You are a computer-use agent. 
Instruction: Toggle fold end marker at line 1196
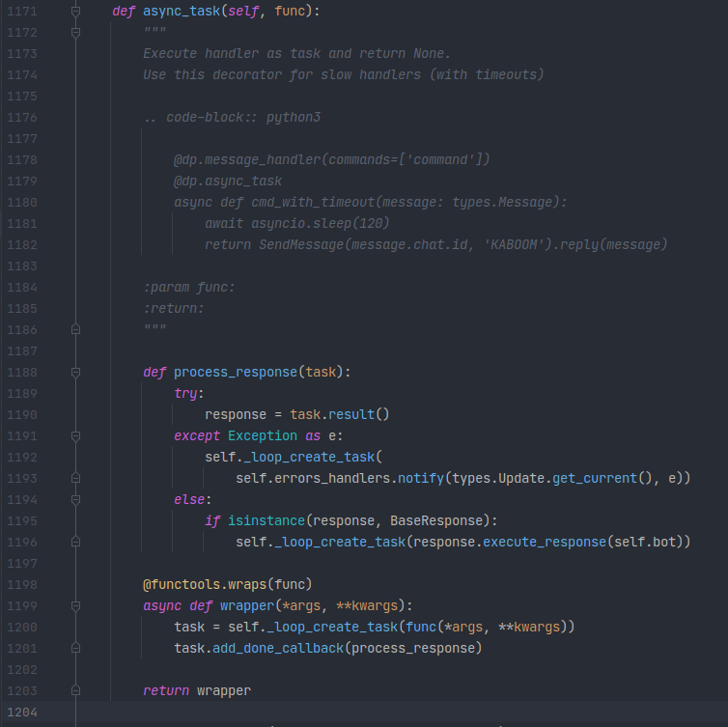[x=75, y=542]
